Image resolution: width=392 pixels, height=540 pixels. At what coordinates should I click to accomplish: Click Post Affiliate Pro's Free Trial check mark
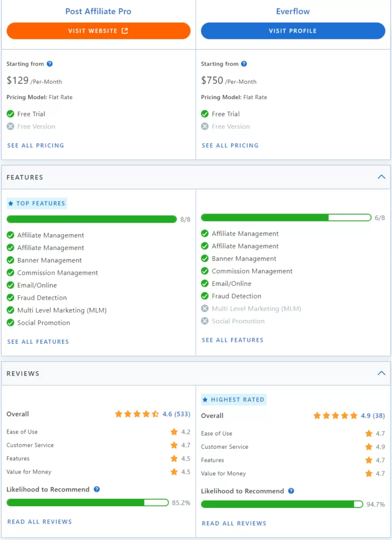(11, 114)
